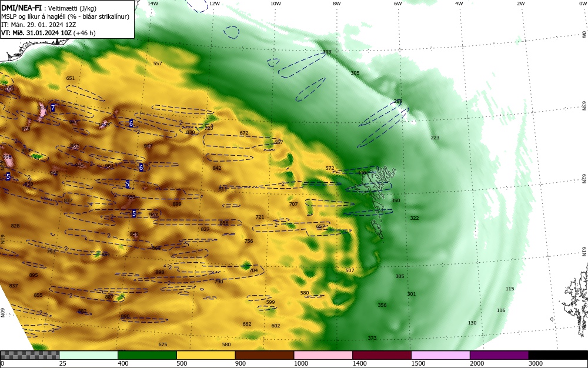
Task: Click the 'IT: Mán. 29. 01. 2024 12Z' line
Action: 39,25
